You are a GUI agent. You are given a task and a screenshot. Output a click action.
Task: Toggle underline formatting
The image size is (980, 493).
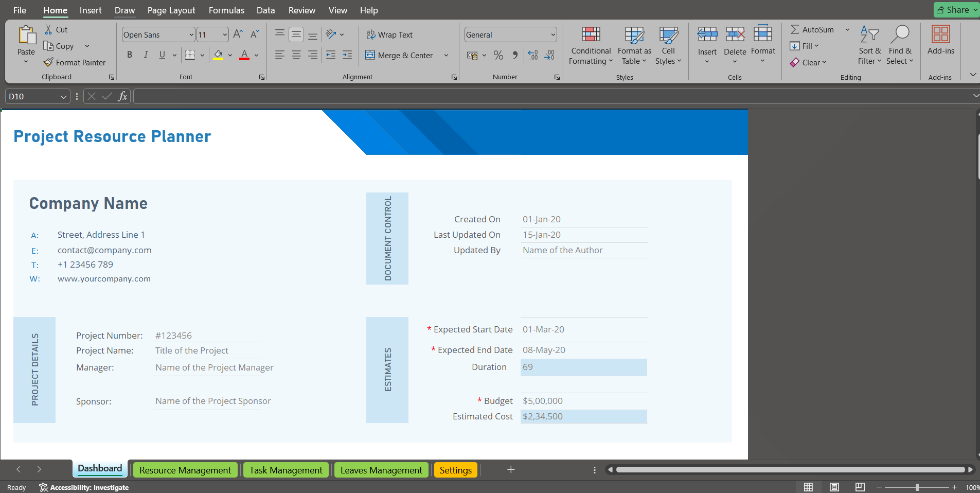coord(162,55)
